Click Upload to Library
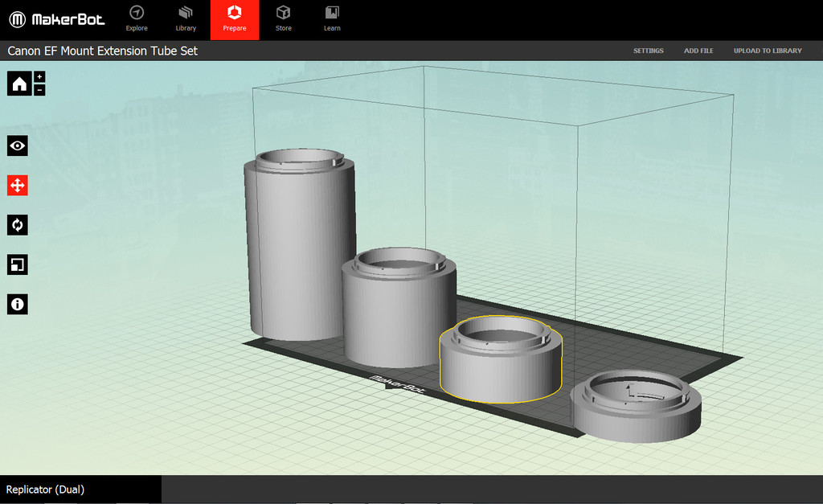823x504 pixels. point(767,51)
